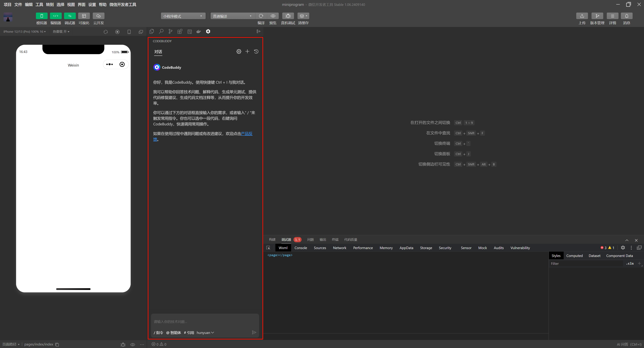The width and height of the screenshot is (644, 348).
Task: Open the Docker container tool icon
Action: pyautogui.click(x=198, y=32)
